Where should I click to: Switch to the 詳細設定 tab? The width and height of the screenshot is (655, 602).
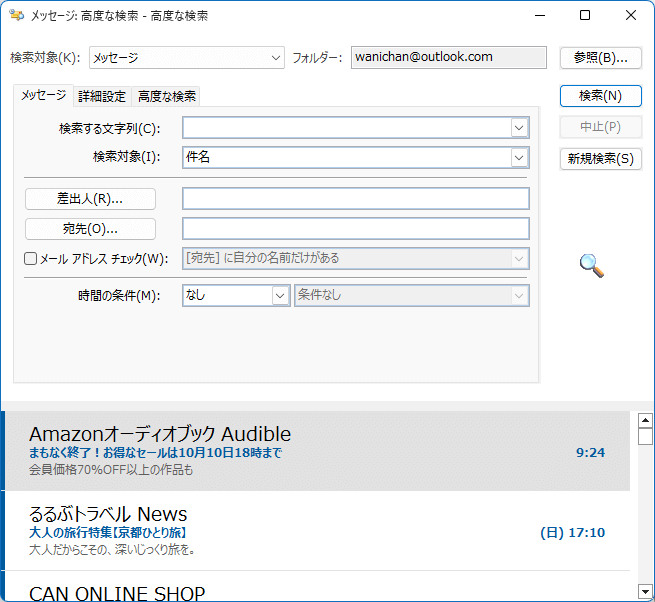102,97
